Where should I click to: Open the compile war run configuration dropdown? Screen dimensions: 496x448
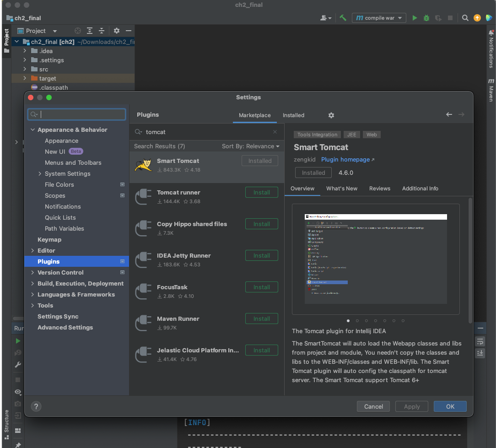(x=379, y=18)
